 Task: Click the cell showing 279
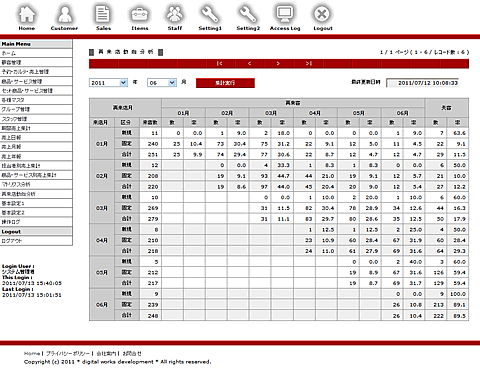(x=151, y=219)
